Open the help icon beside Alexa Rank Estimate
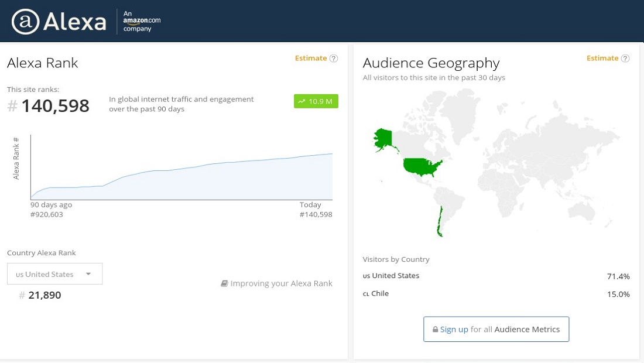Viewport: 644px width, 363px height. (x=334, y=58)
